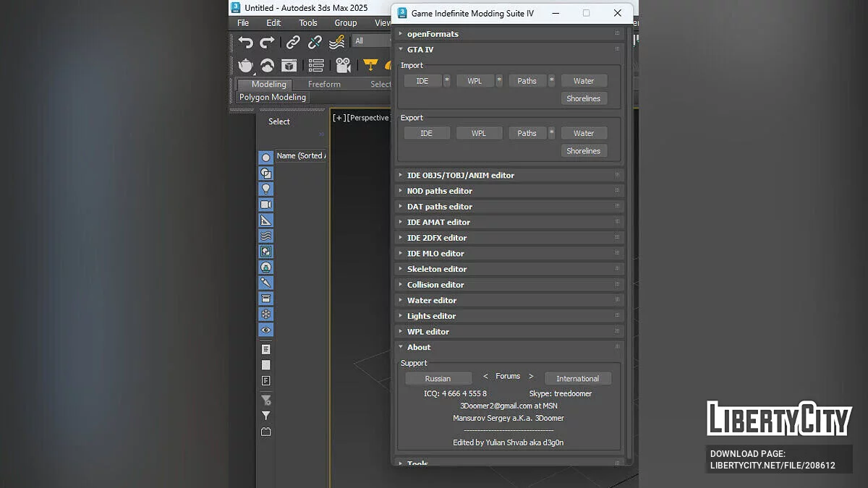Expand the Collision editor rollout
Image resolution: width=868 pixels, height=488 pixels.
coord(435,285)
